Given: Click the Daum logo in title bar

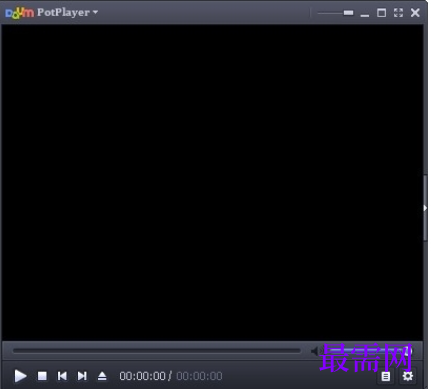Looking at the screenshot, I should (19, 13).
